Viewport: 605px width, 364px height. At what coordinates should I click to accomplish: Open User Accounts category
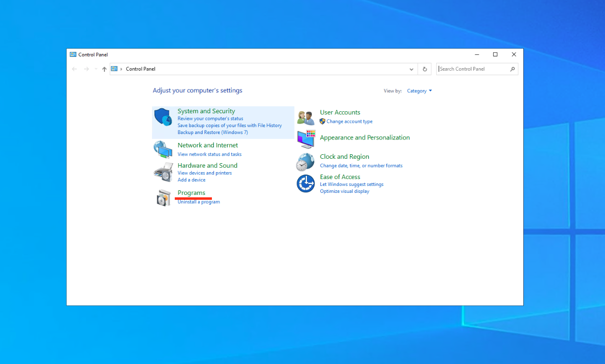click(340, 113)
